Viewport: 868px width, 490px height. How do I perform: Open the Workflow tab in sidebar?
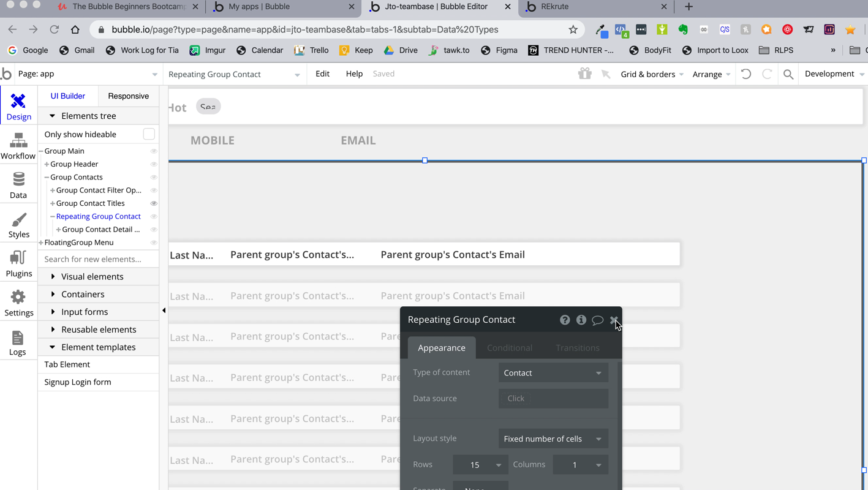18,146
